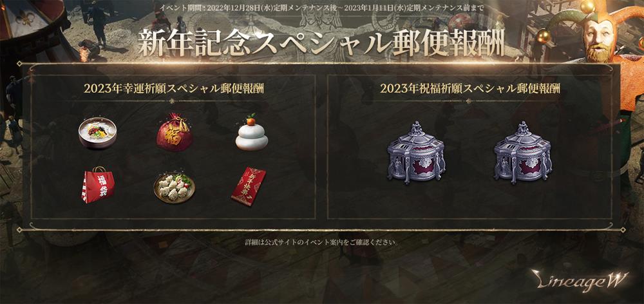Screen dimensions: 644x304
Task: Click the 新年記念スペシャル郵便報酬 main title
Action: tap(320, 43)
